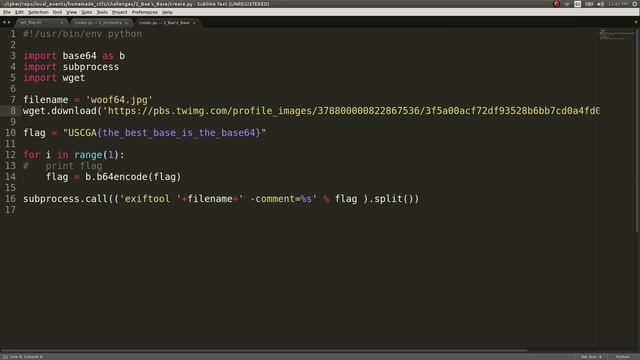Viewport: 640px width, 360px height.
Task: Close the active create.py 2_Bae's_Base tab
Action: coord(194,23)
